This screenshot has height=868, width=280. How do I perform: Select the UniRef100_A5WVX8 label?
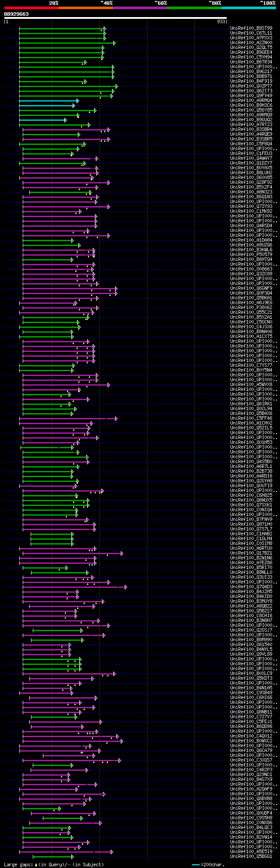(251, 385)
